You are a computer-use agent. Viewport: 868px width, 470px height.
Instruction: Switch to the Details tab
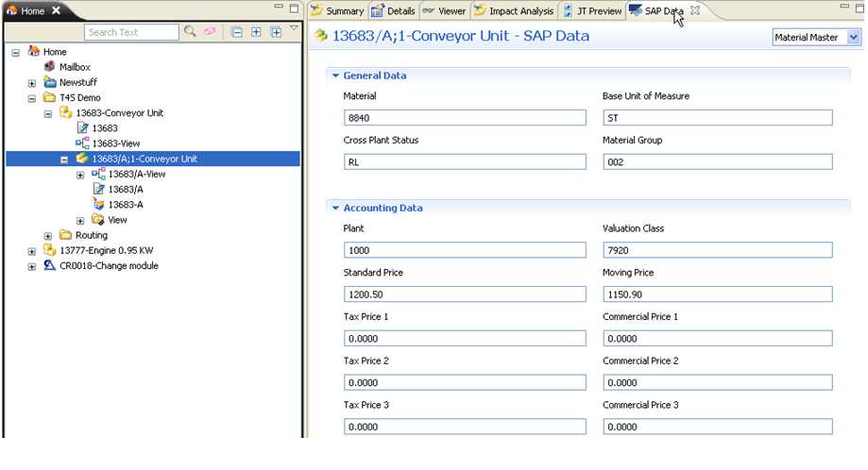393,10
